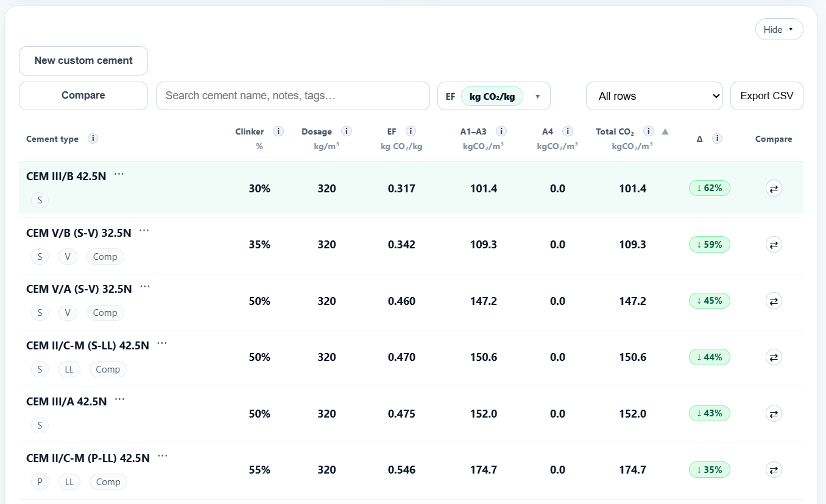This screenshot has width=826, height=504.
Task: Toggle compare for CEM V/A (S-V) 32.5N row
Action: [x=774, y=301]
